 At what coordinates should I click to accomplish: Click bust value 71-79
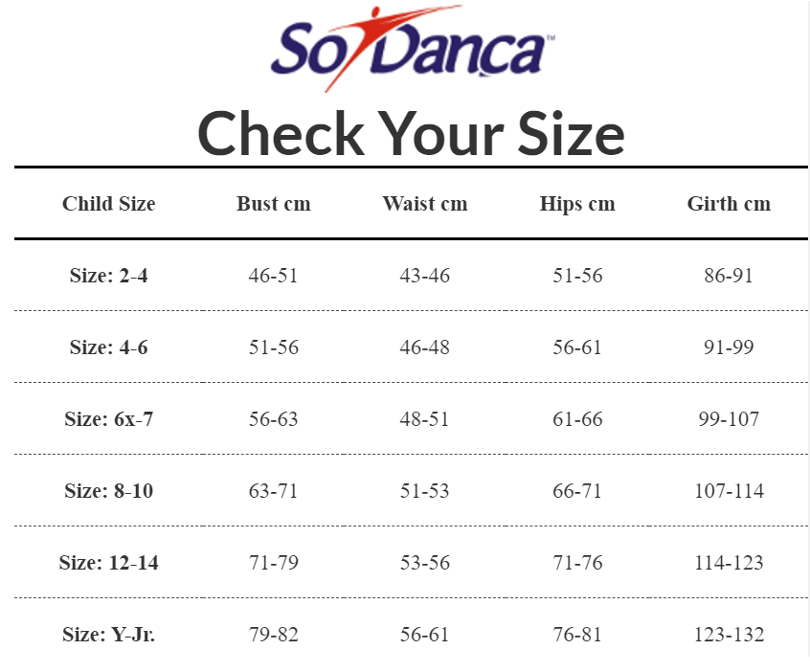click(274, 563)
